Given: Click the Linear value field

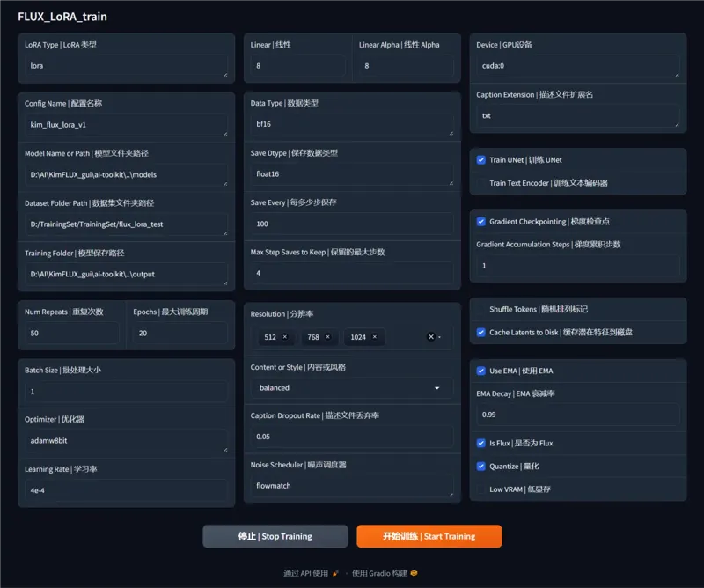Looking at the screenshot, I should (298, 66).
